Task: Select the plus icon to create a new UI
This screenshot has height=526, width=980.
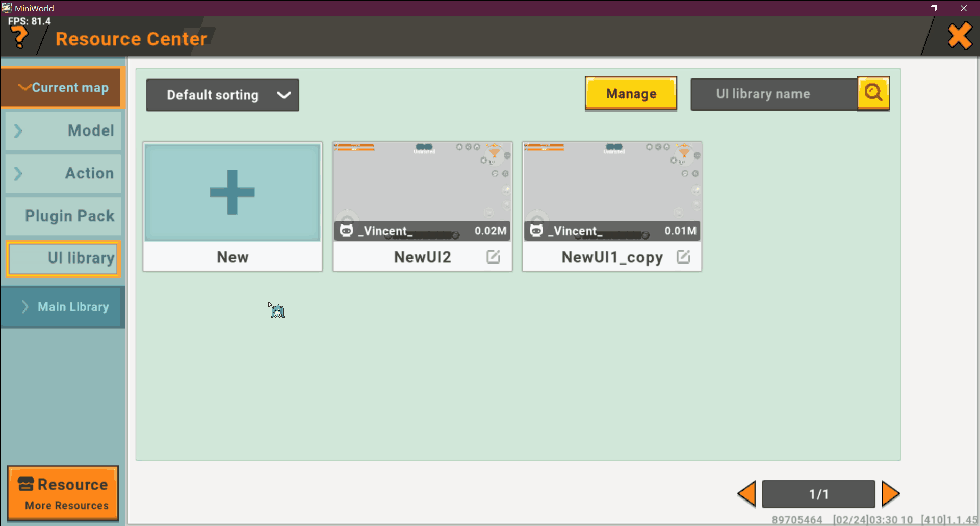Action: pyautogui.click(x=232, y=192)
